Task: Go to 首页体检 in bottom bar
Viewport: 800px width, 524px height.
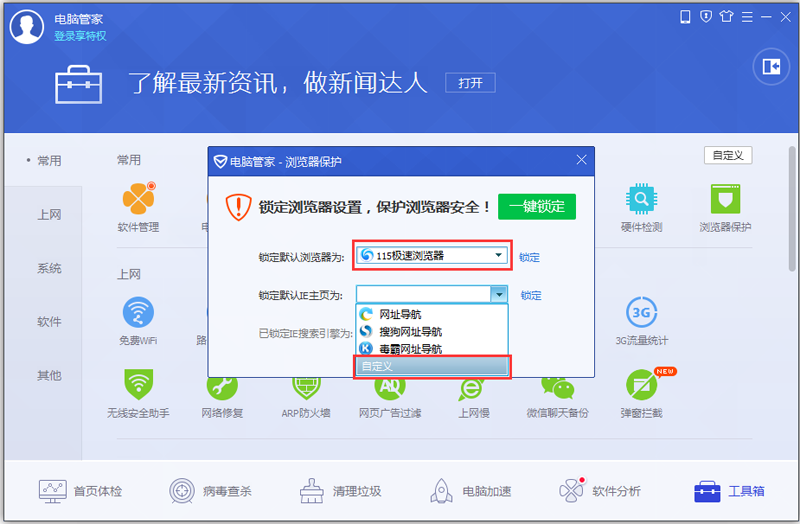Action: point(81,491)
